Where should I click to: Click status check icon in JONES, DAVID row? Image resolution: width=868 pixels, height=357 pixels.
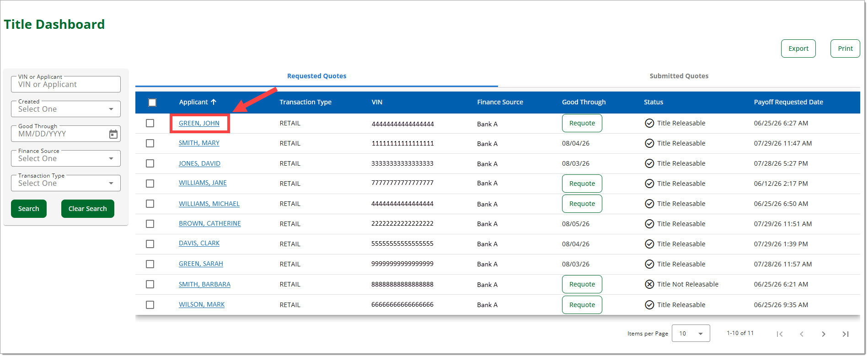[x=649, y=163]
